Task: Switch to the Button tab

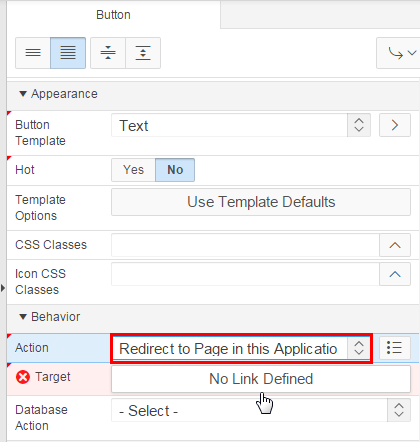Action: coord(113,15)
